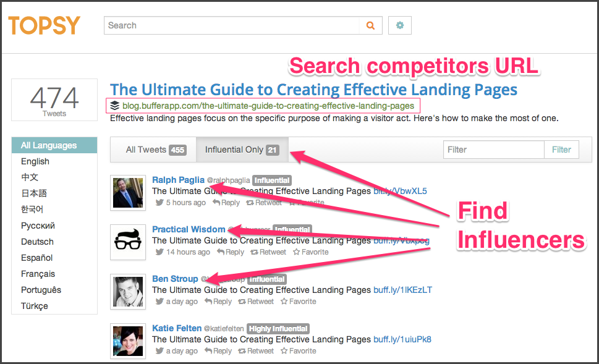The width and height of the screenshot is (599, 364).
Task: Open the 14 hours ago timestamp
Action: point(188,252)
